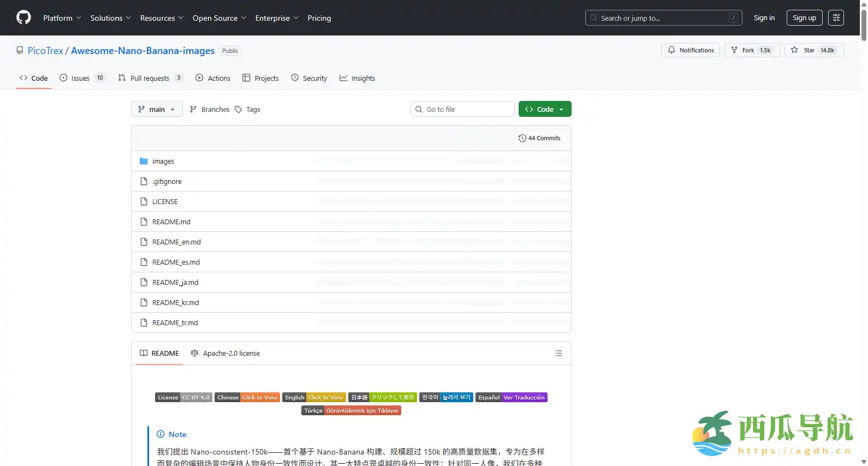Select the Apache-2.0 license tab

[x=225, y=354]
